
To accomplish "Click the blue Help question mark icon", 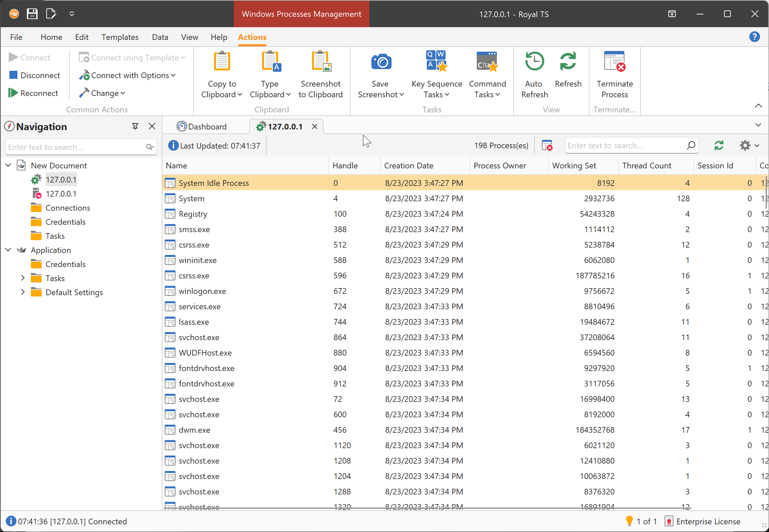I will coord(754,37).
